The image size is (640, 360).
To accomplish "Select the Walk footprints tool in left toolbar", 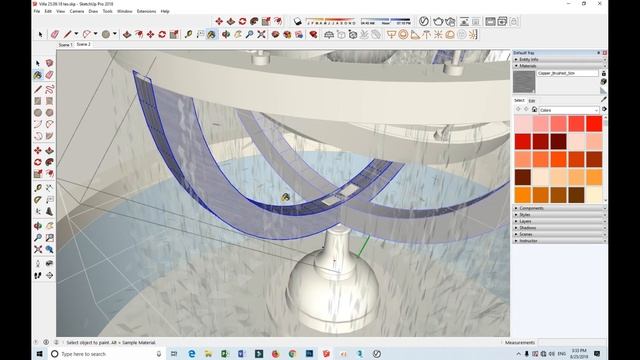I will 38,276.
